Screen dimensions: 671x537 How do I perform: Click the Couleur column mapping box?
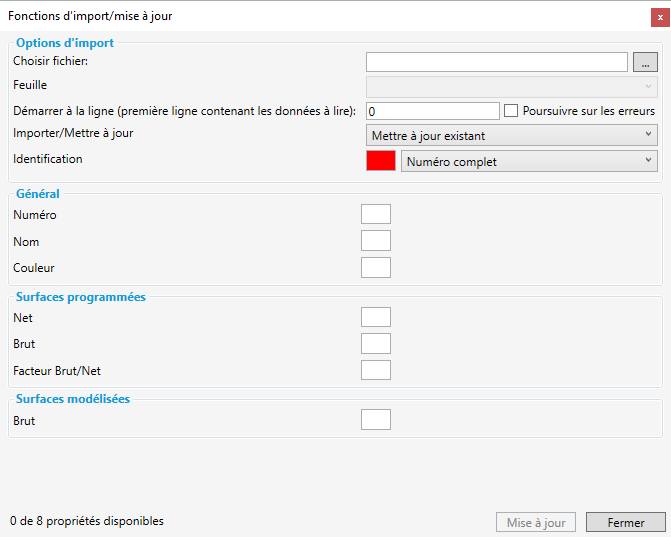click(x=375, y=267)
